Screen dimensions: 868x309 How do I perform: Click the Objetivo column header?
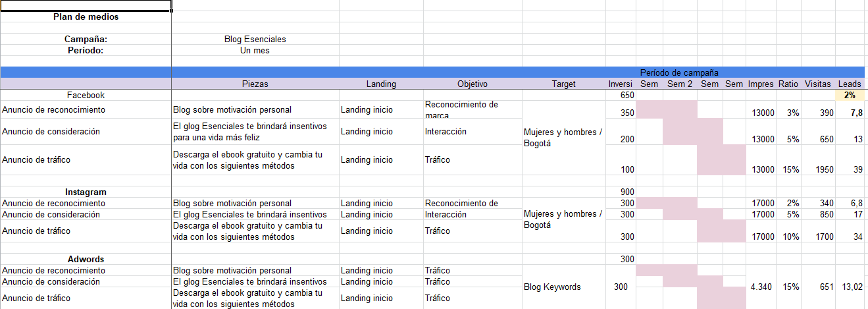pos(472,84)
